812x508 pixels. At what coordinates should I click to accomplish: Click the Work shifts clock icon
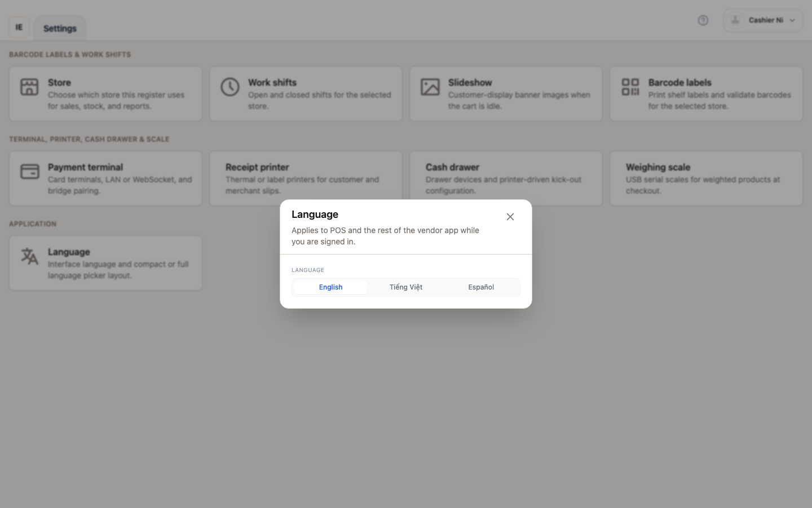click(230, 87)
